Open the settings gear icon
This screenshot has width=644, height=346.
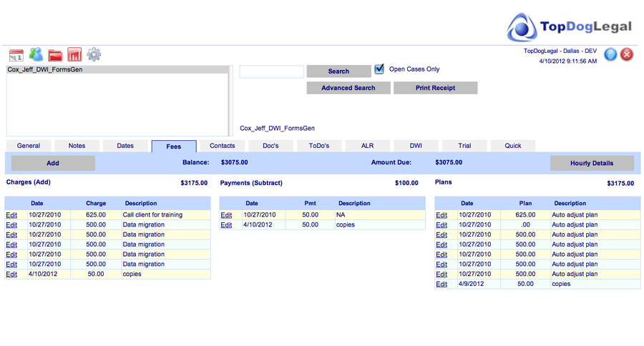(x=94, y=54)
